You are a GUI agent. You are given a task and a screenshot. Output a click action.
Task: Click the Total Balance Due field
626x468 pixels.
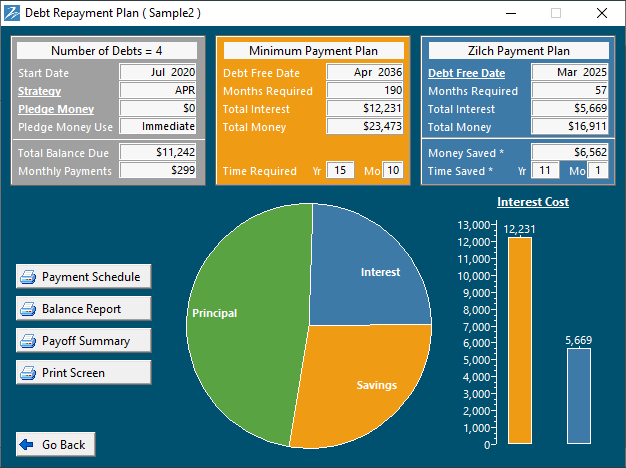(158, 153)
